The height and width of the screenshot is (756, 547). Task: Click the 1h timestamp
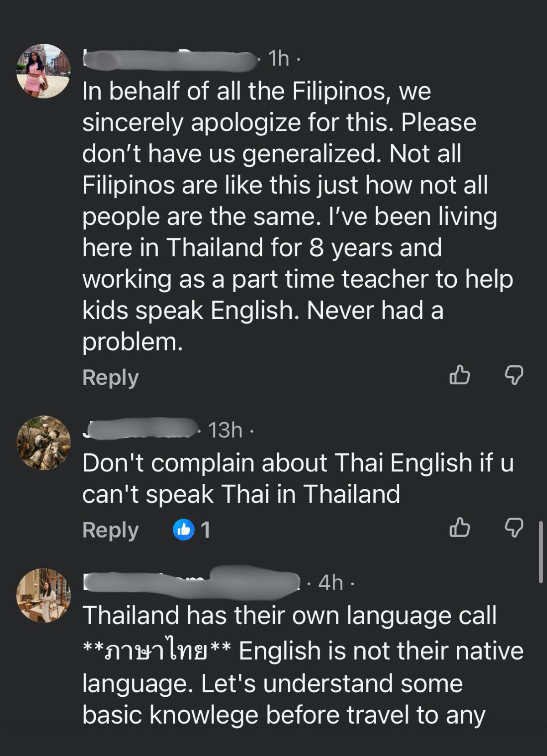[279, 58]
